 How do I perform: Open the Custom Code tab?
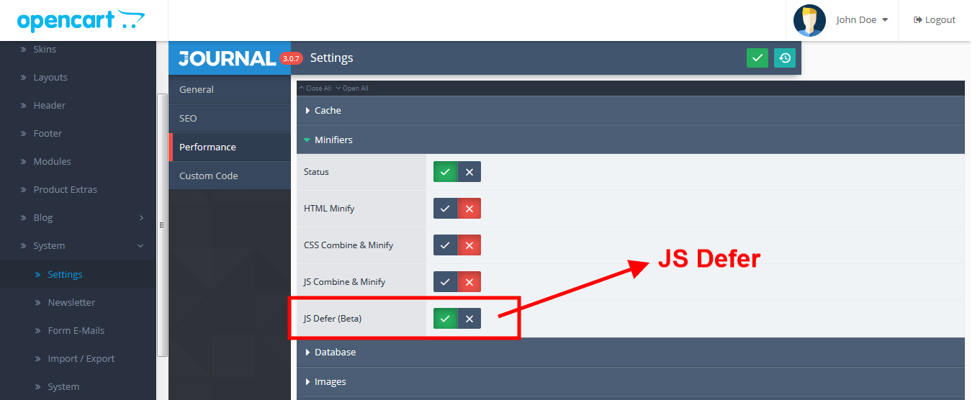point(230,176)
